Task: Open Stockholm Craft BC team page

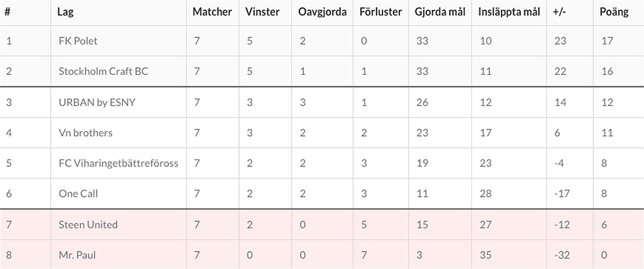Action: [x=103, y=71]
